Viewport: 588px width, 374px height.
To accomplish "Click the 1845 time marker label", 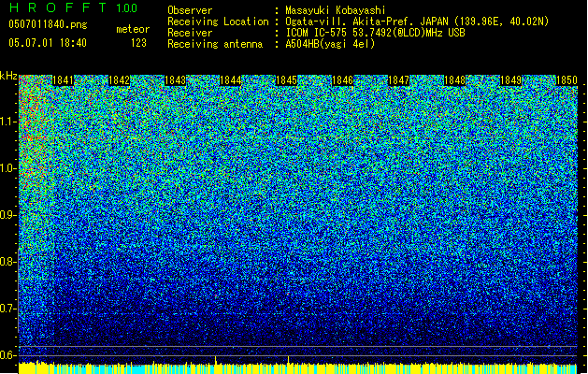I will [x=286, y=80].
